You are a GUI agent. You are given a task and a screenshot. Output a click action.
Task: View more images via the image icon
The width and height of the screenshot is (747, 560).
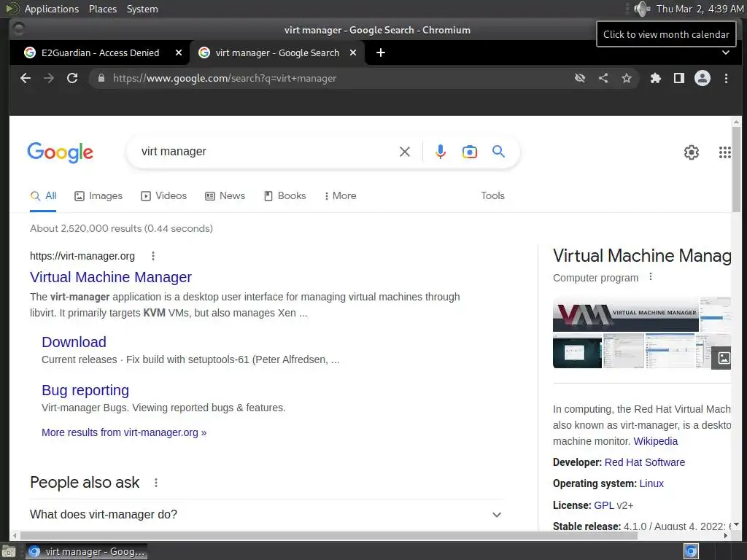click(x=723, y=358)
